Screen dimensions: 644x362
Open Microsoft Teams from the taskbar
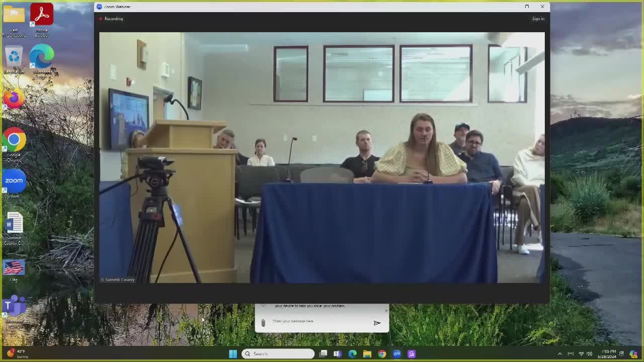(x=337, y=353)
